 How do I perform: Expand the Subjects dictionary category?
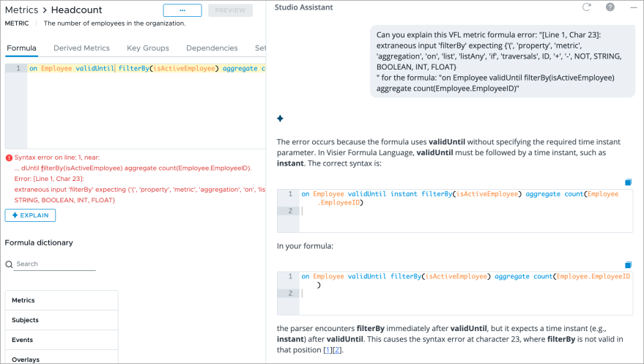(62, 320)
